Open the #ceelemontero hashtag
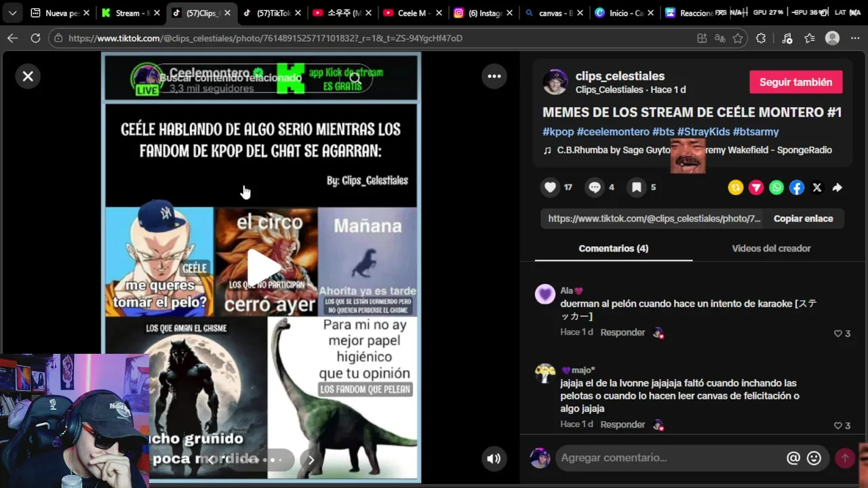This screenshot has height=488, width=868. (613, 131)
